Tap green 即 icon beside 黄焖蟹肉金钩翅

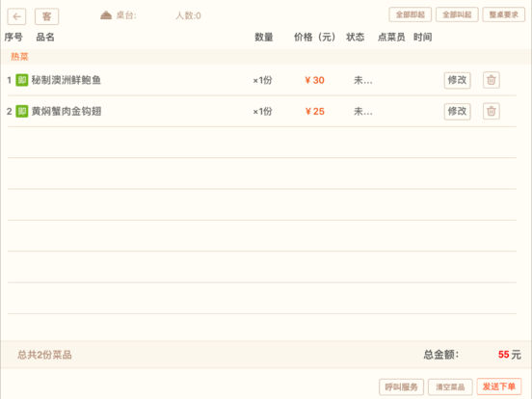[x=22, y=111]
